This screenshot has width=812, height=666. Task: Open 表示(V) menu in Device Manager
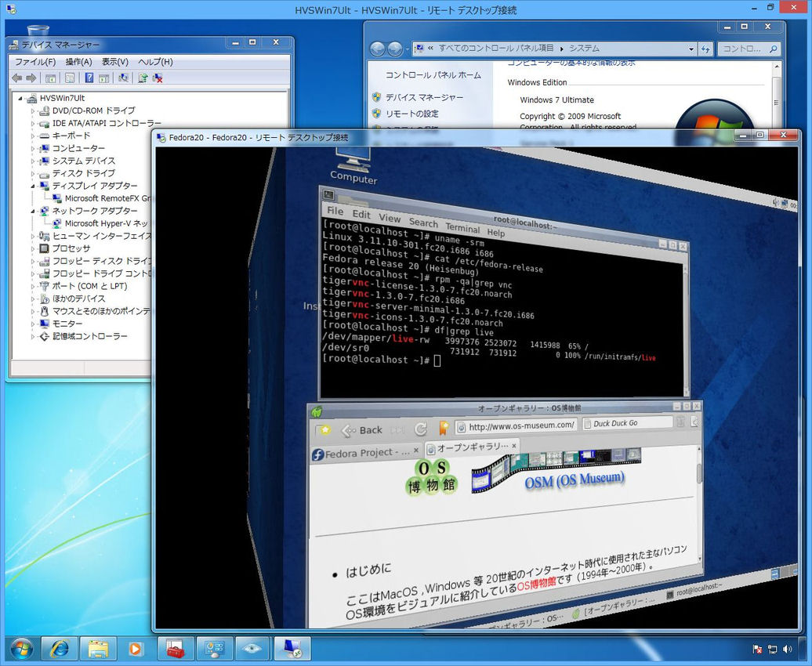pyautogui.click(x=115, y=62)
